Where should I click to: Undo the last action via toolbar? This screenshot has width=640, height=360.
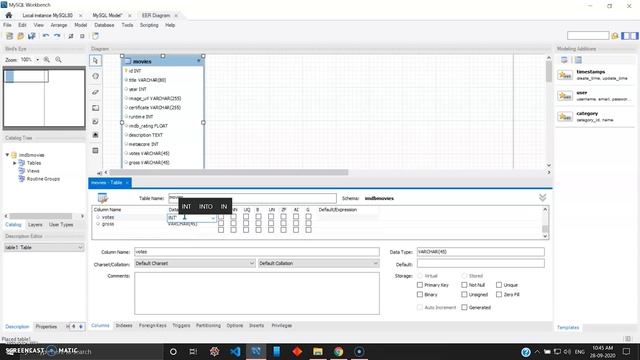click(x=46, y=36)
